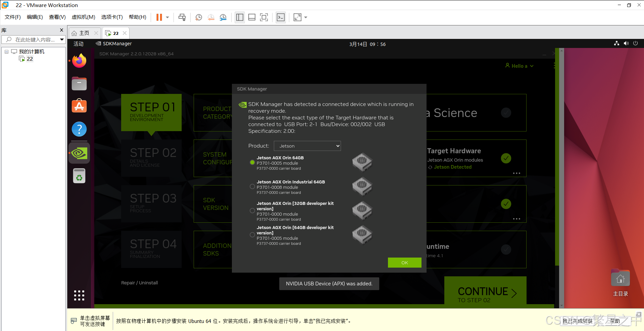Open the Hello a user dropdown
The width and height of the screenshot is (644, 331).
pyautogui.click(x=519, y=66)
